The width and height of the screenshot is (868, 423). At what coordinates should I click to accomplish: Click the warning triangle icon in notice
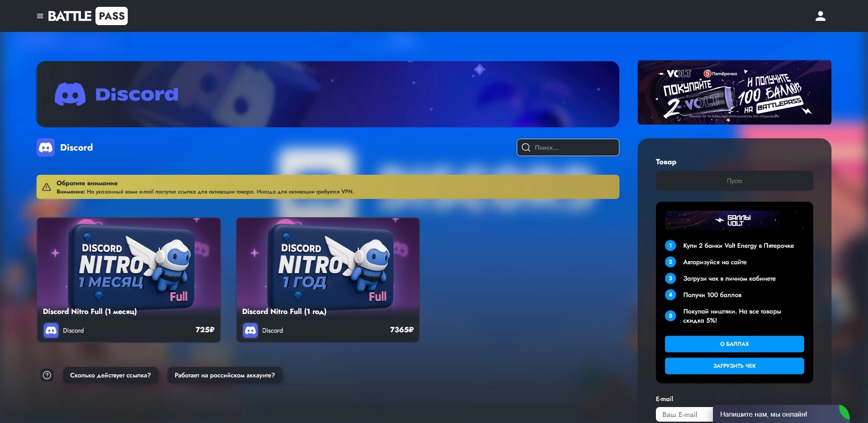[47, 187]
